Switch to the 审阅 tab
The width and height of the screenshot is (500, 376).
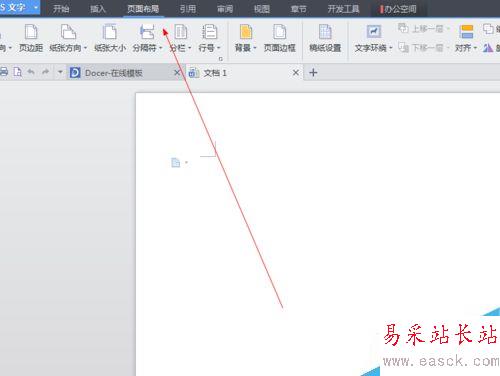point(225,9)
